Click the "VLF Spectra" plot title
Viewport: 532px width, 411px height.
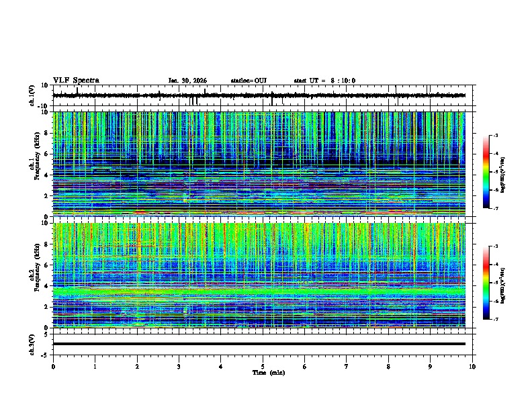tap(76, 81)
